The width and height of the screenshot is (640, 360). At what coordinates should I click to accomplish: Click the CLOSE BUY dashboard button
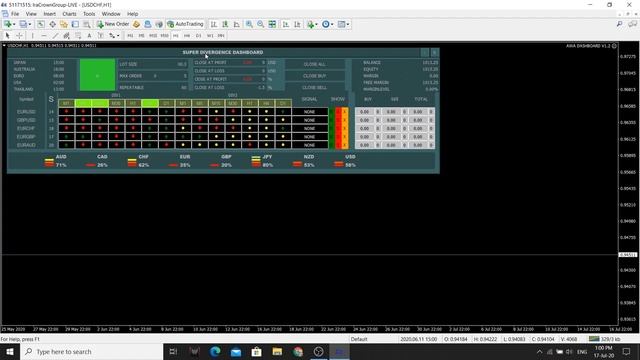coord(315,76)
